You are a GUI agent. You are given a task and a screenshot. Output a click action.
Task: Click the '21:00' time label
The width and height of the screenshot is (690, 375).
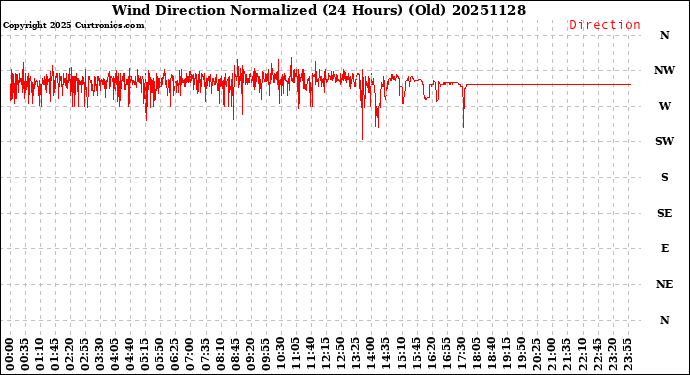pos(551,355)
